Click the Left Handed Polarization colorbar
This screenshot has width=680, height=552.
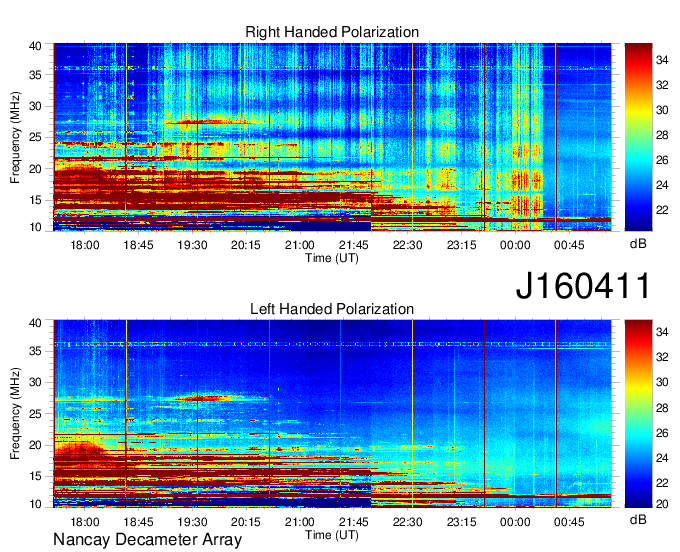click(638, 414)
